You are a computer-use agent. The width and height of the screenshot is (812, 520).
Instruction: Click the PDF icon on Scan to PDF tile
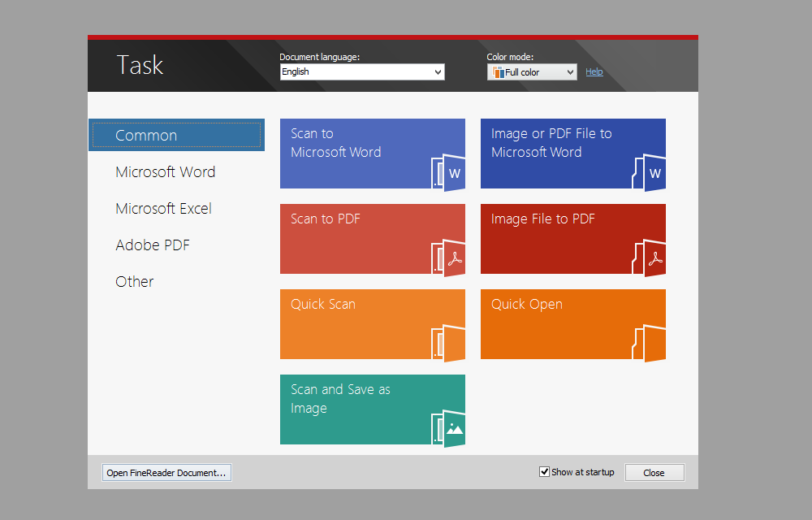448,258
